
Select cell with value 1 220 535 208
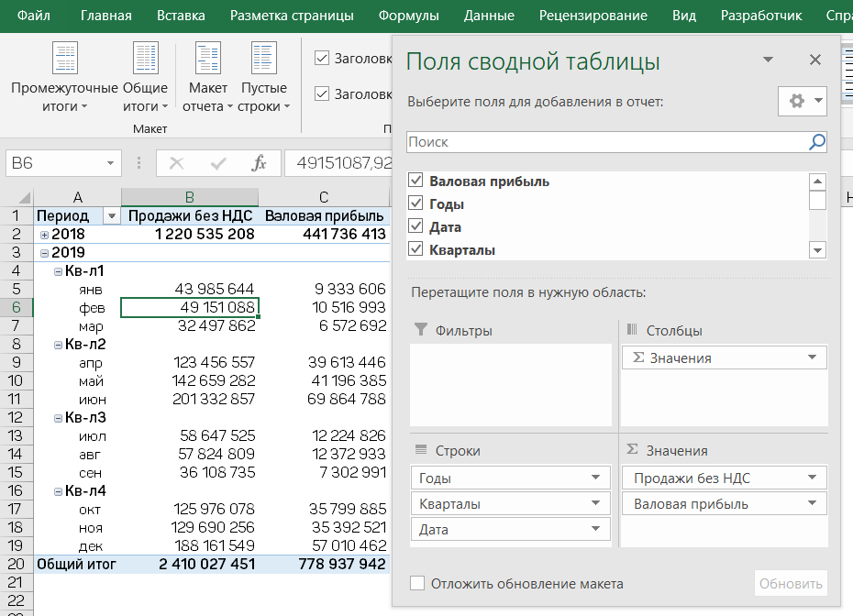(189, 235)
